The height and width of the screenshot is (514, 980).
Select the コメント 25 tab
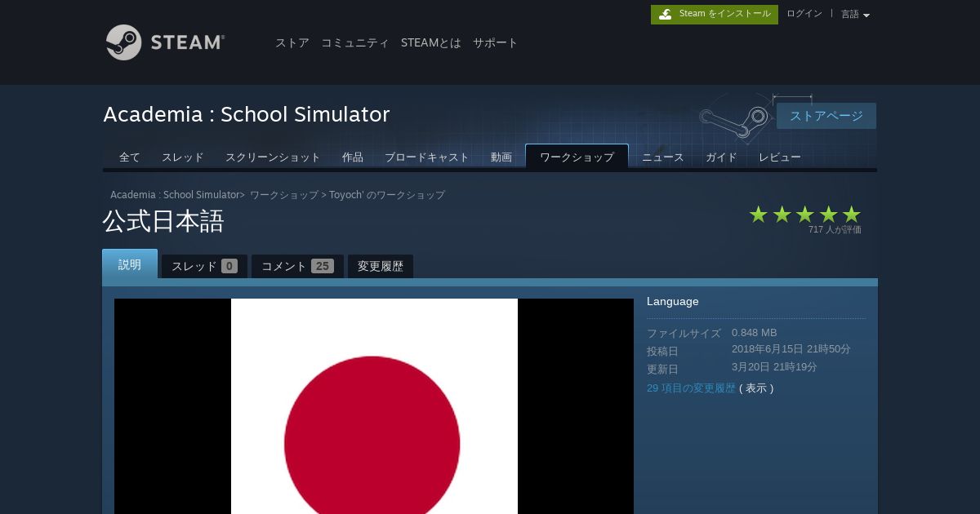pos(297,266)
